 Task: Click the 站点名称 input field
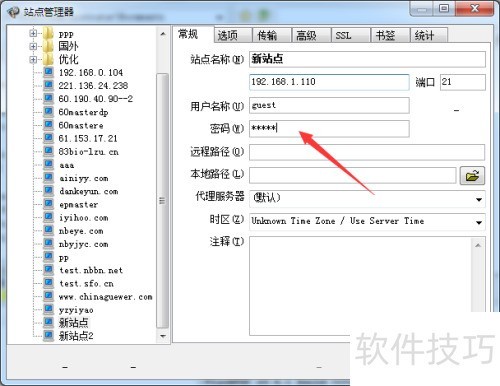[x=367, y=59]
